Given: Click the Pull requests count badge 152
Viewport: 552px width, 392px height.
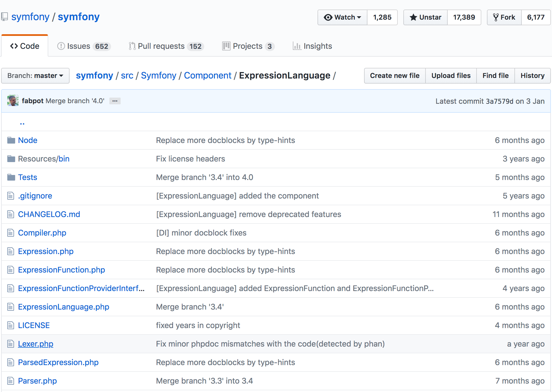Looking at the screenshot, I should (196, 46).
